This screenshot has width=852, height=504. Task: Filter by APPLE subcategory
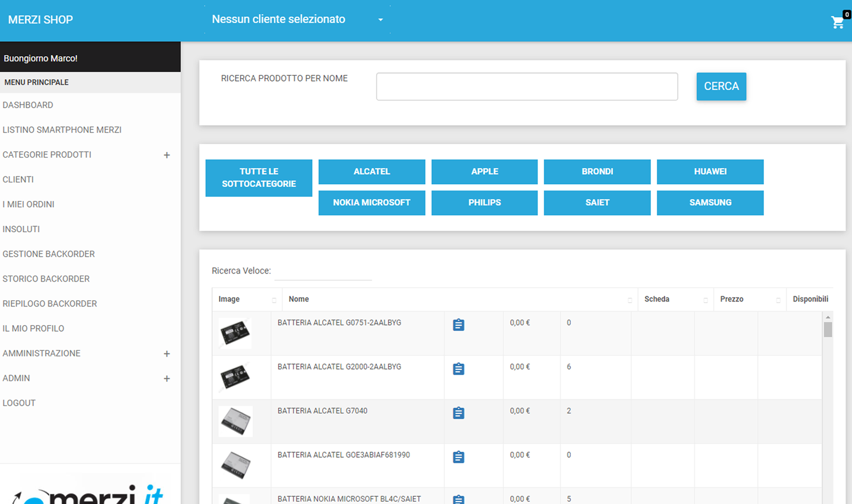coord(485,172)
